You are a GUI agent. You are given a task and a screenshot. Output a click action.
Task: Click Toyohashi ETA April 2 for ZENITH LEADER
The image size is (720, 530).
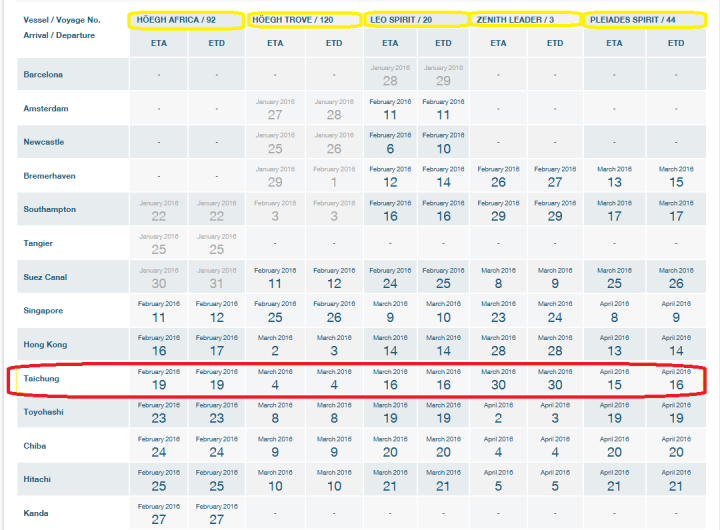pyautogui.click(x=498, y=413)
